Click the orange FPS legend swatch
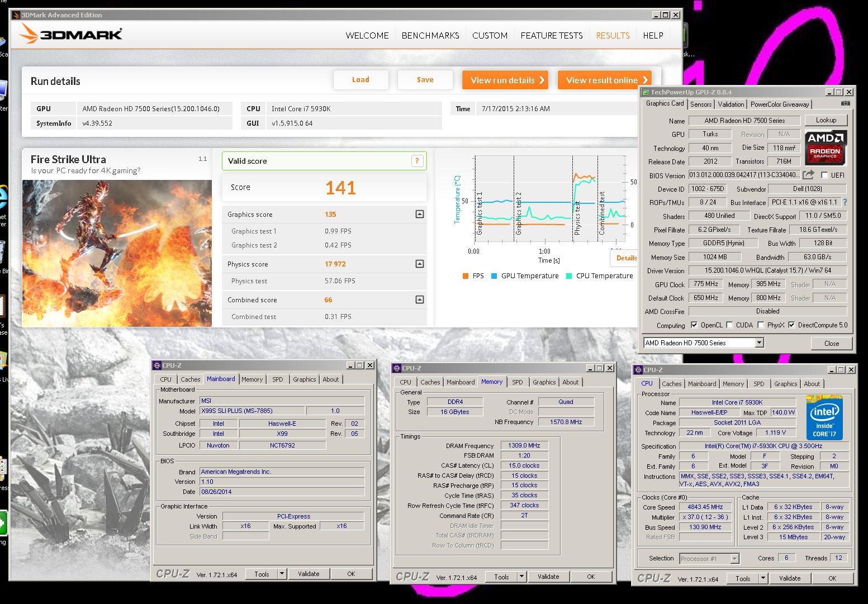Screen dimensions: 868x604 coord(465,276)
